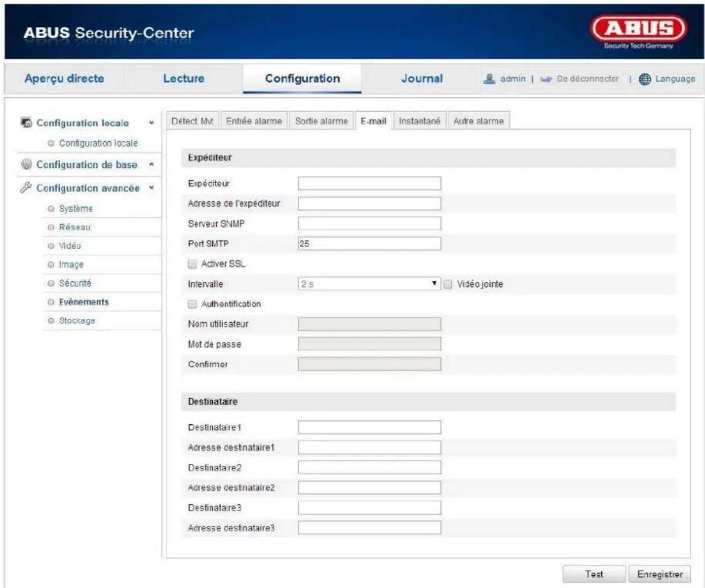Click the Adresse destinataire1 field
Image resolution: width=705 pixels, height=588 pixels.
pyautogui.click(x=370, y=447)
